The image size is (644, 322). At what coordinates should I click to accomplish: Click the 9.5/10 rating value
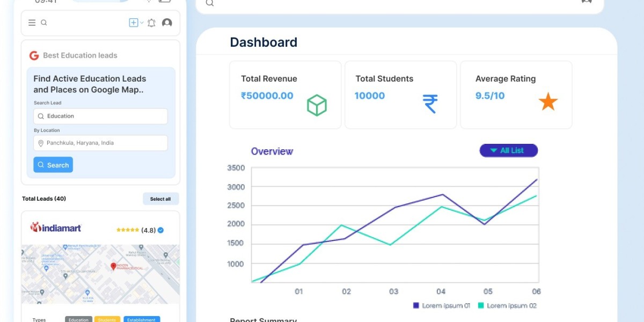[x=490, y=96]
